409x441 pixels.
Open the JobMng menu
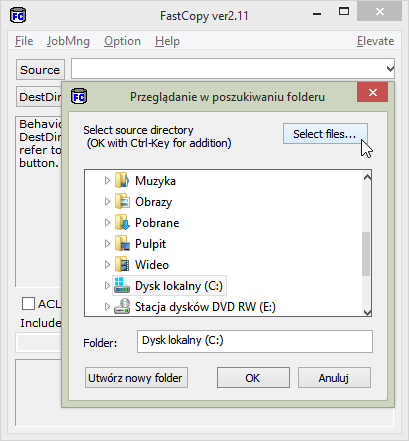pos(68,41)
